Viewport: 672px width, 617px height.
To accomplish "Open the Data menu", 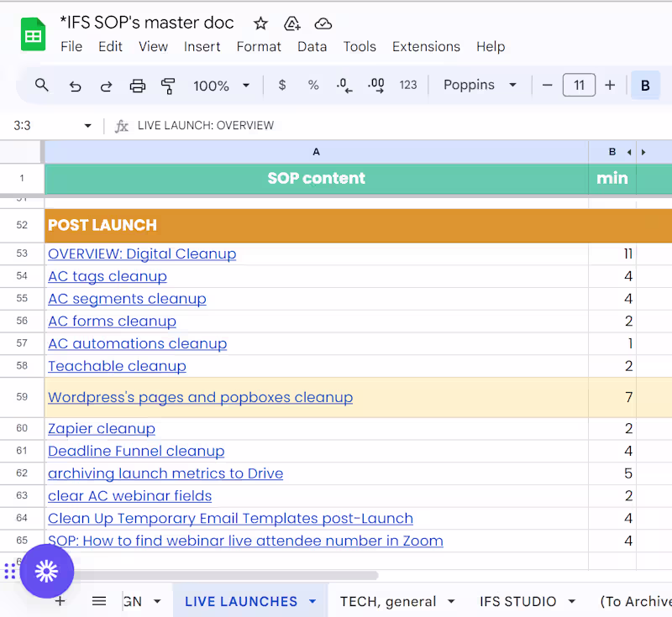I will pos(312,46).
